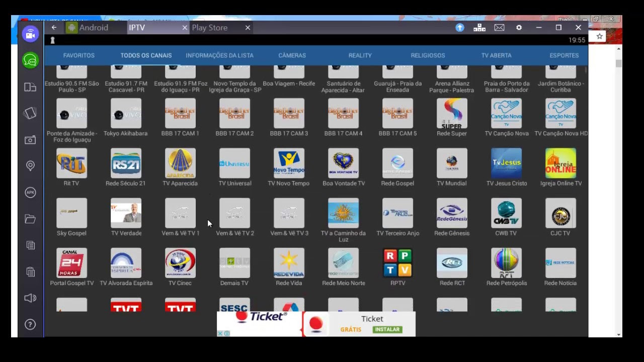Open Igreja Online TV channel
644x362 pixels.
(x=560, y=163)
